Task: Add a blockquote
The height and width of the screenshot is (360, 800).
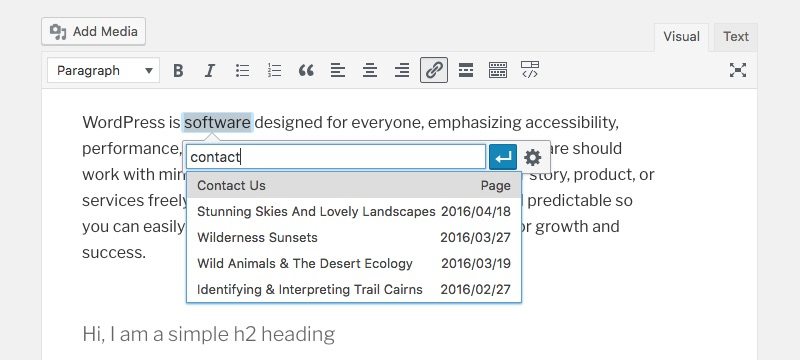Action: 306,70
